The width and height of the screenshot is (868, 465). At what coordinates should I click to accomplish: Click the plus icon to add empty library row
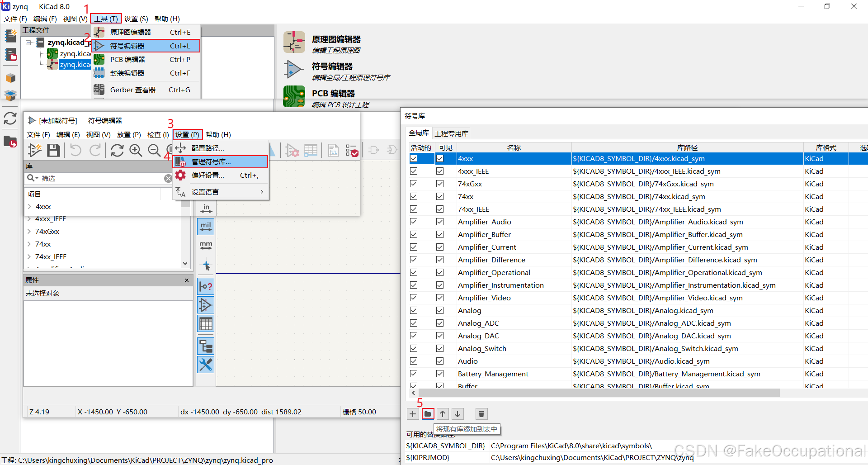pos(413,414)
